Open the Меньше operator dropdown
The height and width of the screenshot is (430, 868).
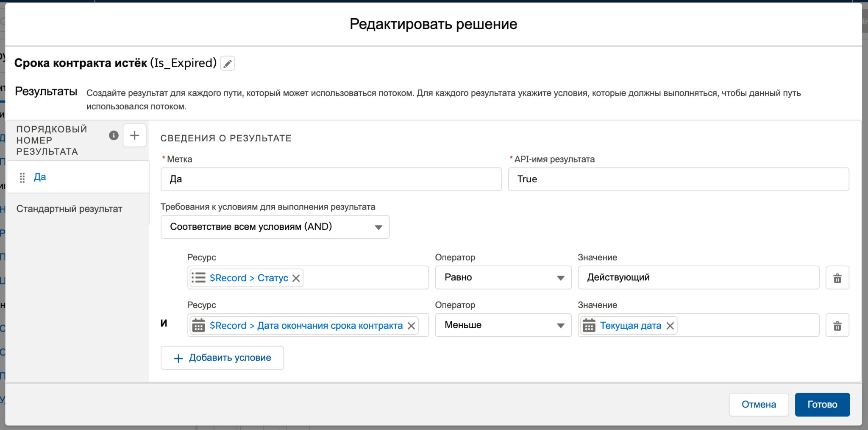pyautogui.click(x=504, y=325)
